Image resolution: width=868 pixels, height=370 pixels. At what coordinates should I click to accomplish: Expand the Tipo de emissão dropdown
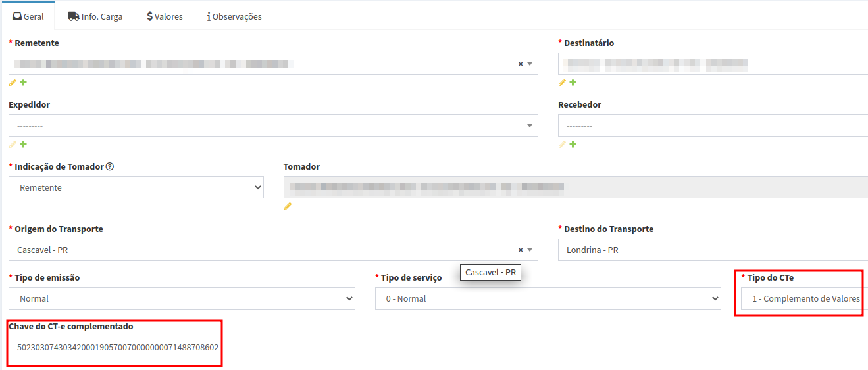pyautogui.click(x=182, y=299)
